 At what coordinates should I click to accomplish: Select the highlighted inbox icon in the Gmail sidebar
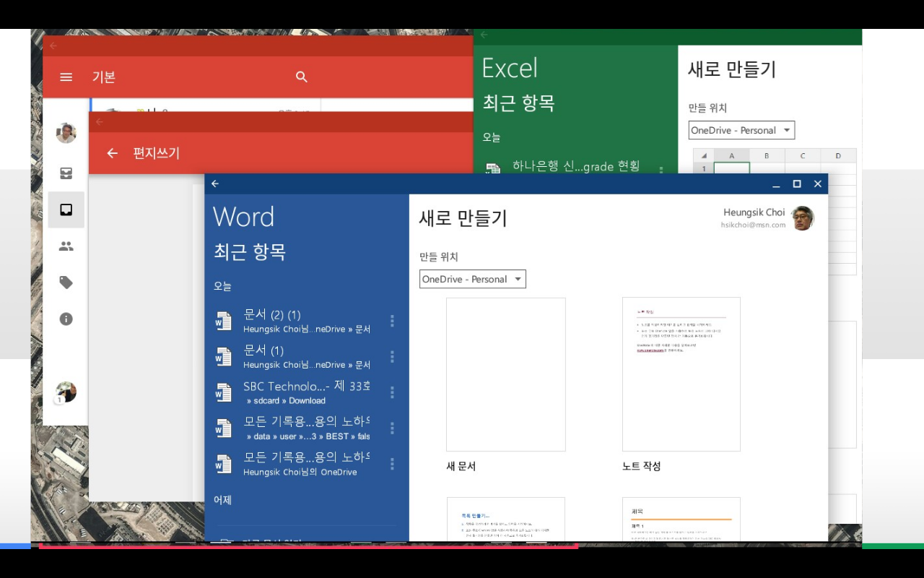[66, 210]
